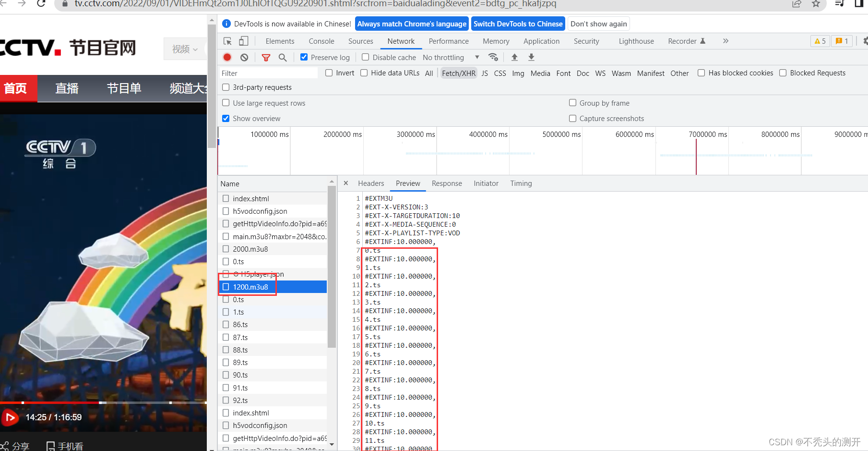Click Switch DevTools to Chinese button
The width and height of the screenshot is (868, 451).
pyautogui.click(x=518, y=24)
